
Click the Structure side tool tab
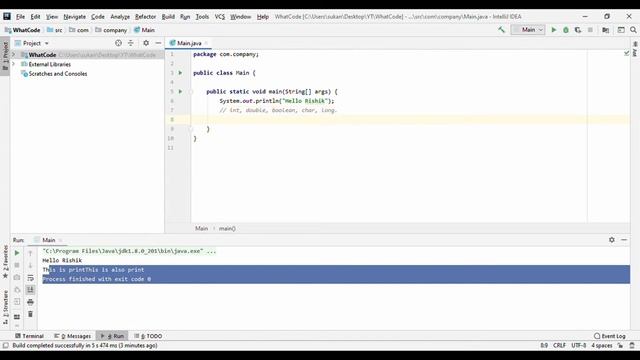(5, 307)
